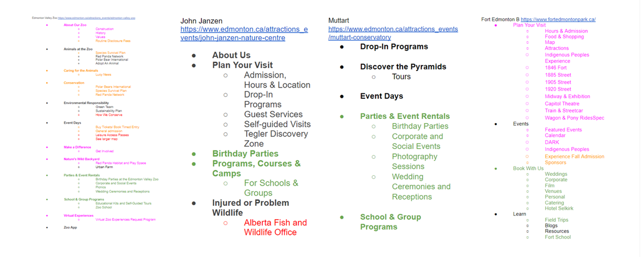The image size is (644, 257).
Task: Click 'About Our Zoo' heading
Action: click(75, 25)
